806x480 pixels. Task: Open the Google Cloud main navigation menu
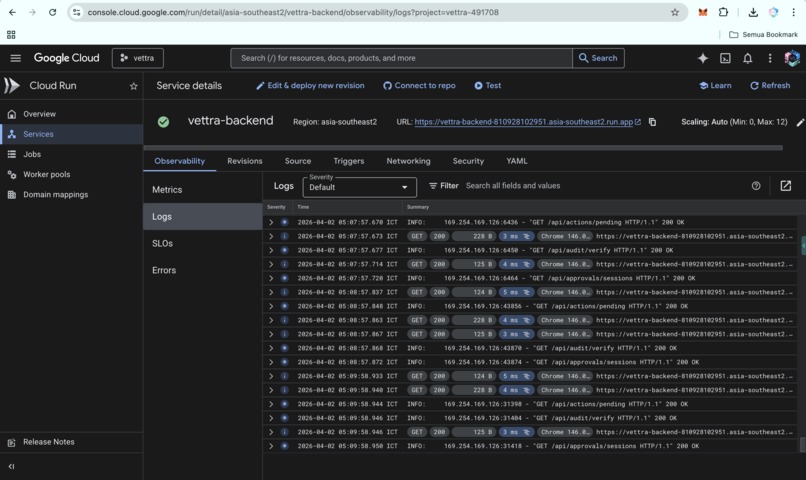(15, 58)
